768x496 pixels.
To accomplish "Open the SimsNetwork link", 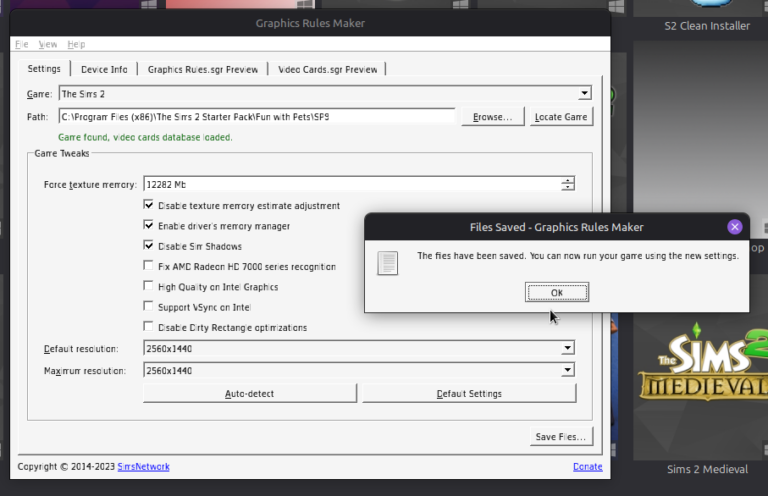I will point(144,467).
